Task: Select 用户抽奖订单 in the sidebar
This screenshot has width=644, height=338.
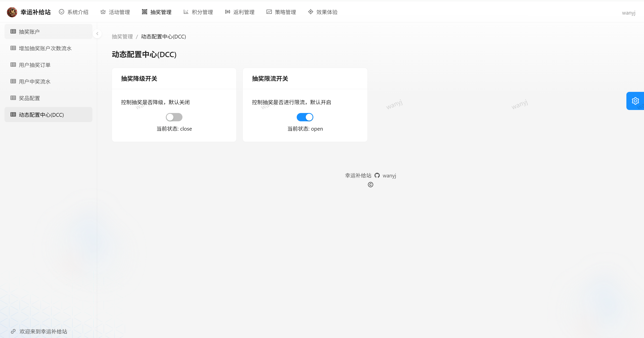Action: coord(35,65)
